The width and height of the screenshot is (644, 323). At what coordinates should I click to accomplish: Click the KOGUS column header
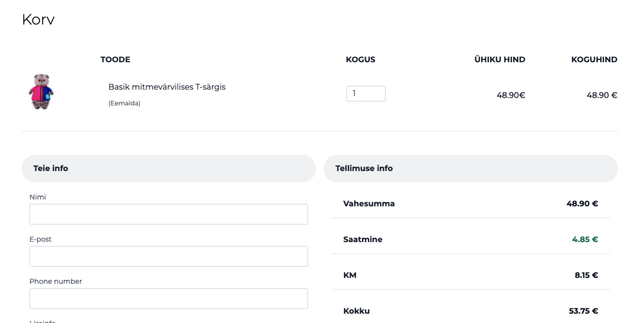pos(361,60)
